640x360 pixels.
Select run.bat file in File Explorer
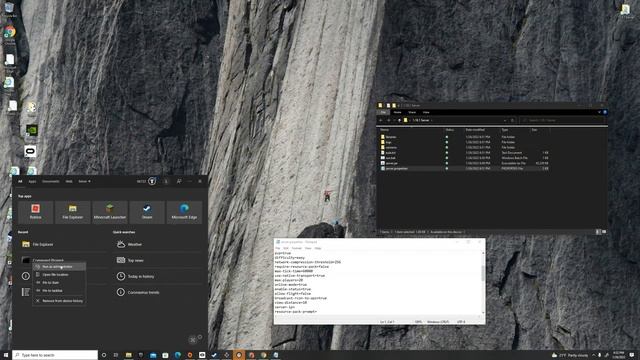pos(464,158)
